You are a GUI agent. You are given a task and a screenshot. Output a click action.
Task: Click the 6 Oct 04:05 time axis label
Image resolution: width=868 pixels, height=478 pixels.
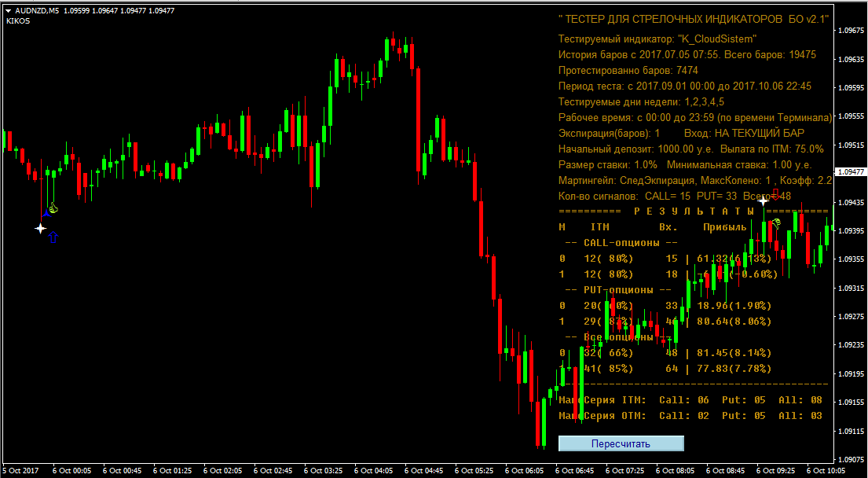coord(373,470)
